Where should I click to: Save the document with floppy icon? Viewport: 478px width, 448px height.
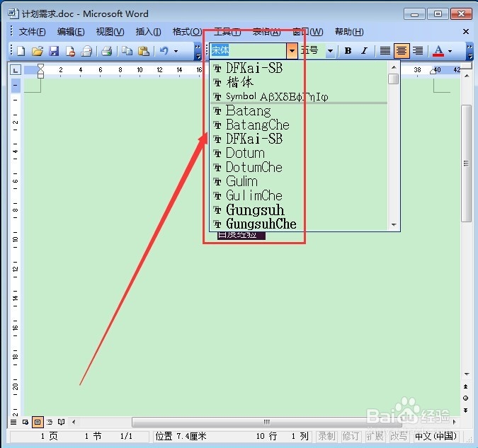(54, 51)
